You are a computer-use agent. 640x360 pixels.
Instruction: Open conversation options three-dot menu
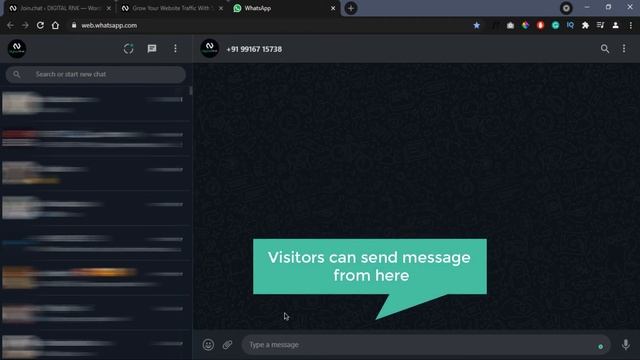tap(624, 49)
